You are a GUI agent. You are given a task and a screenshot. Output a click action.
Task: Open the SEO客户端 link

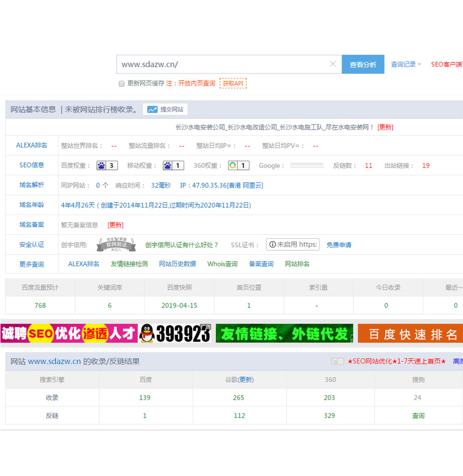pyautogui.click(x=447, y=64)
